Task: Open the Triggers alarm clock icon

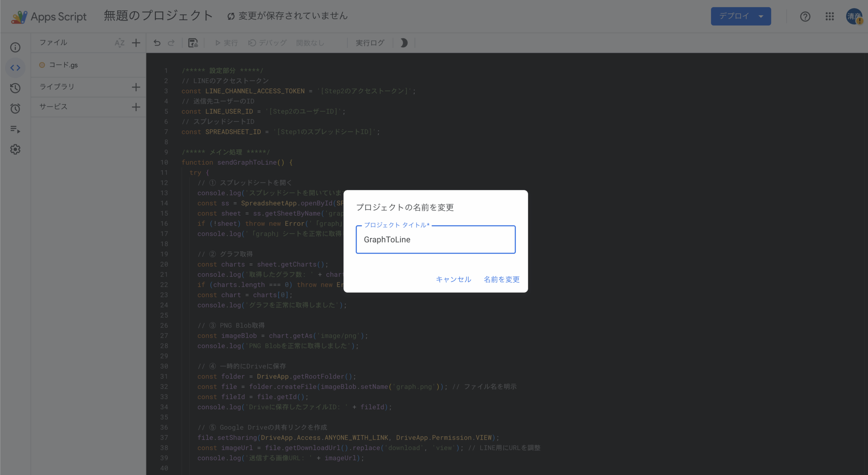Action: [15, 108]
